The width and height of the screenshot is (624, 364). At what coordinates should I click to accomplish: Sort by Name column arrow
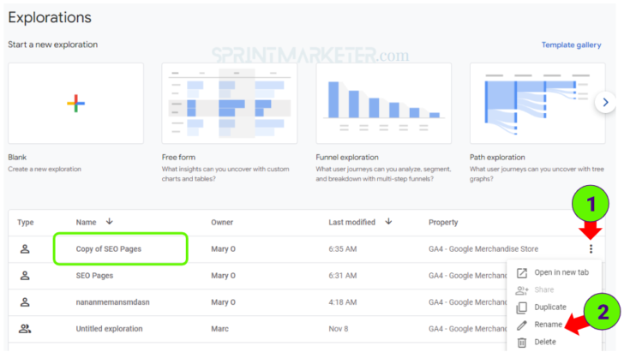tap(109, 222)
